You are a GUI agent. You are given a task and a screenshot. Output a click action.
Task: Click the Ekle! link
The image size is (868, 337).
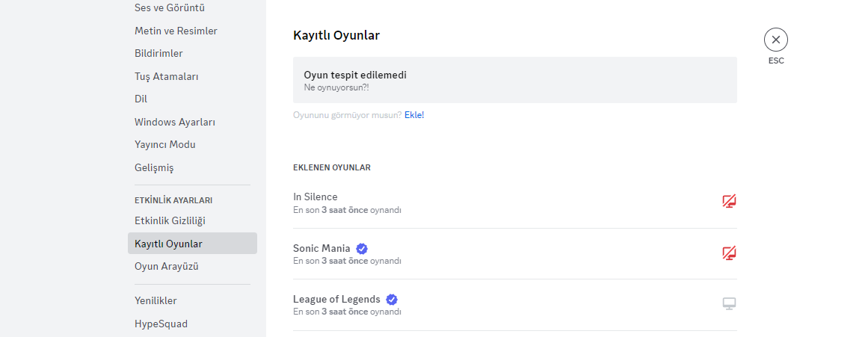(x=414, y=115)
